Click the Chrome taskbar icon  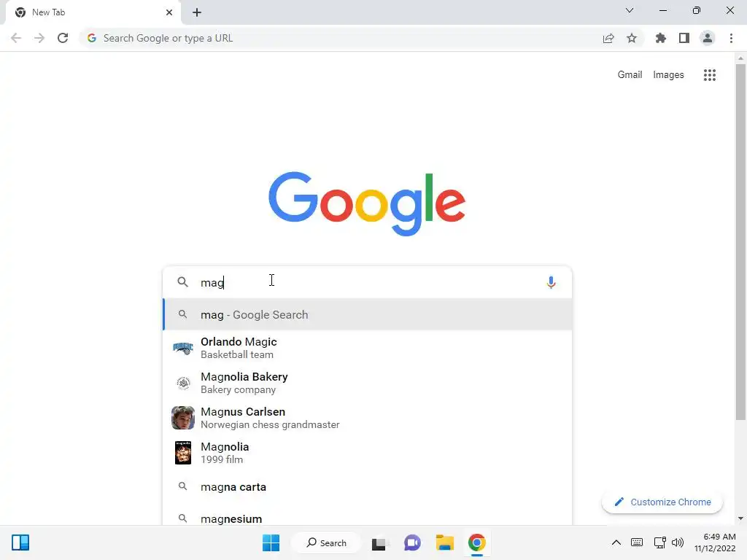pos(477,542)
